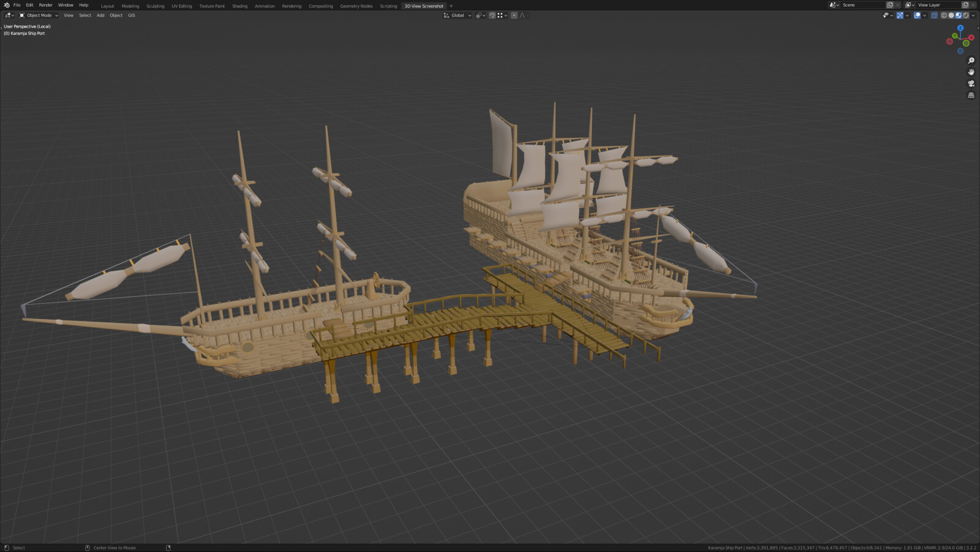Open the Global transform orientation dropdown
The image size is (980, 552).
coord(458,15)
